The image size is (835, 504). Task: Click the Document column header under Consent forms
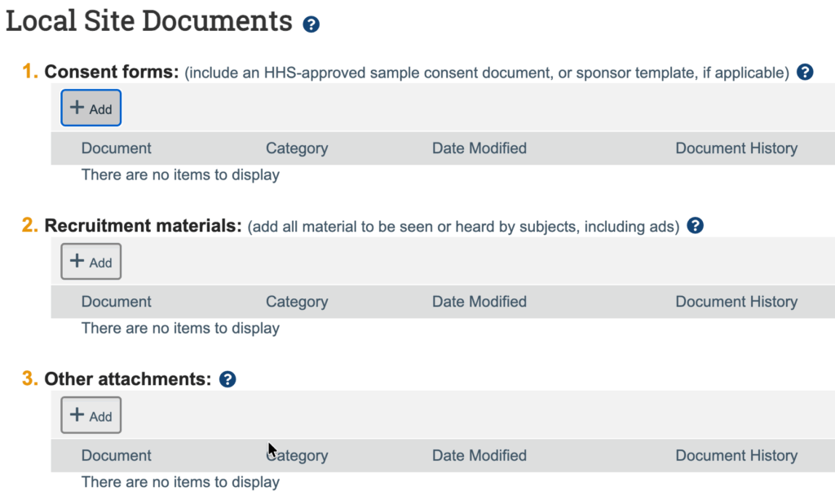(x=116, y=148)
